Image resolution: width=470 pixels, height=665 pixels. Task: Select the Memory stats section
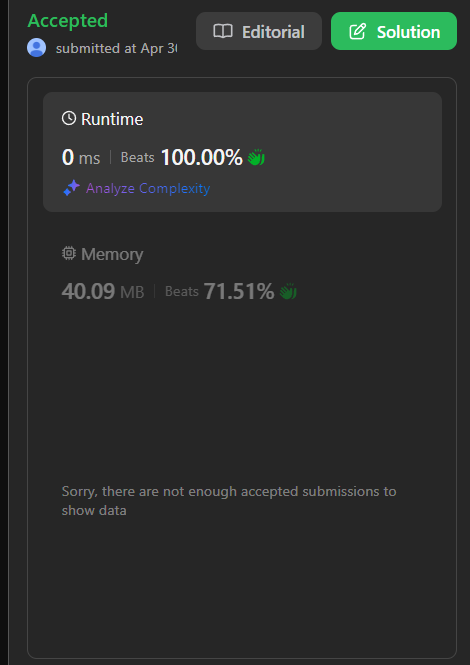pyautogui.click(x=242, y=274)
